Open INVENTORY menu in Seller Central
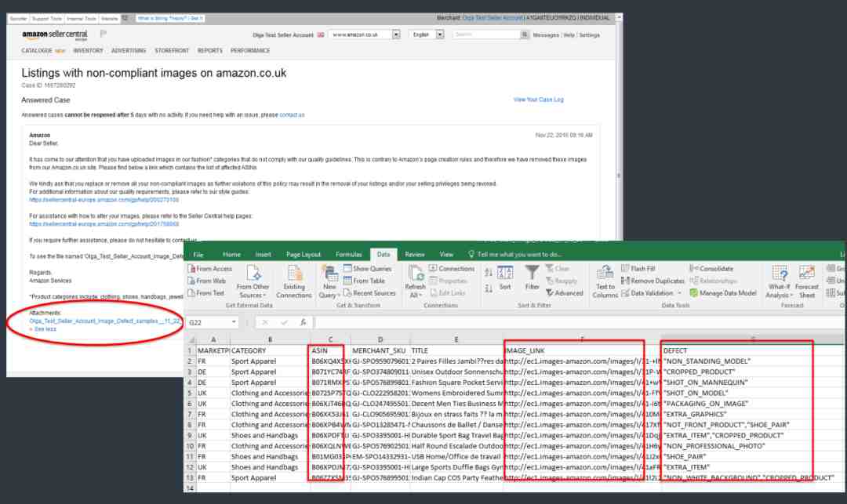 pos(88,51)
